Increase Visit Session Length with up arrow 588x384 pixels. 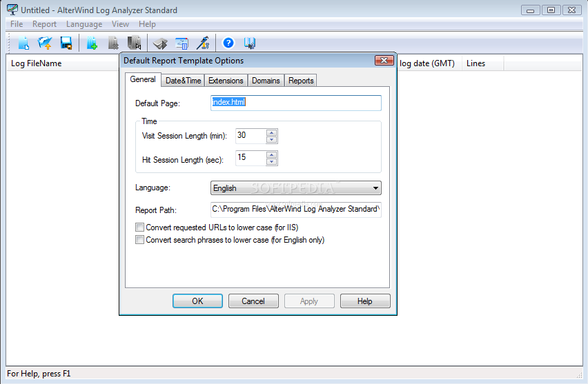tap(271, 132)
